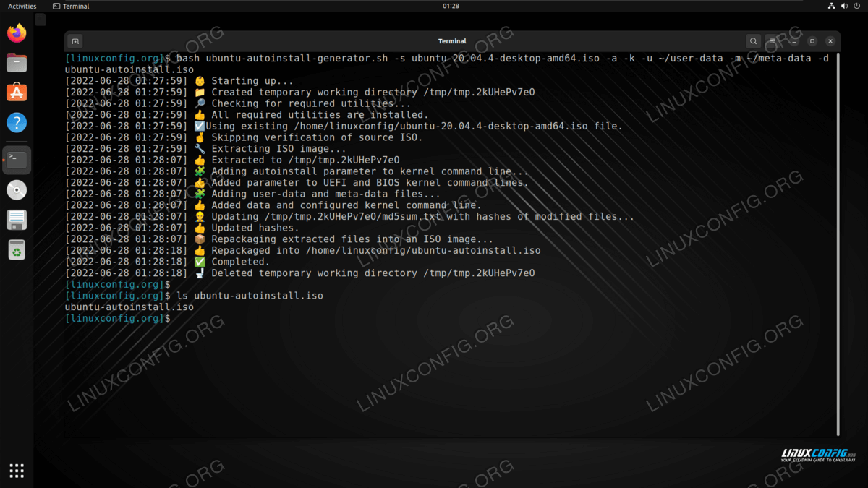Click 'Extracted to /tmp/tmp.2kUHePv7eO' line
This screenshot has width=868, height=488.
232,160
